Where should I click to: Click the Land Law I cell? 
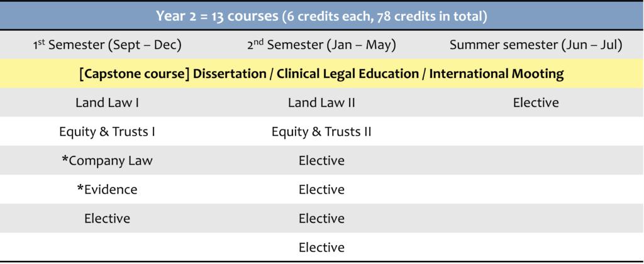107,102
